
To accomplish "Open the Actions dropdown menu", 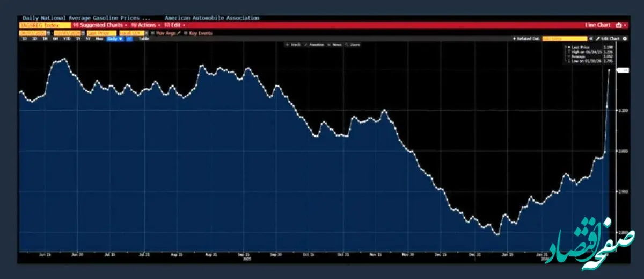I will click(145, 25).
